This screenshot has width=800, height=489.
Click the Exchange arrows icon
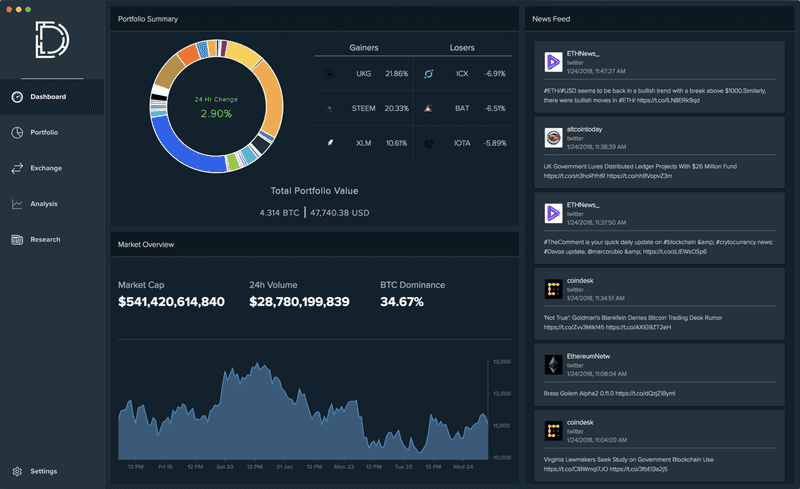coord(17,168)
